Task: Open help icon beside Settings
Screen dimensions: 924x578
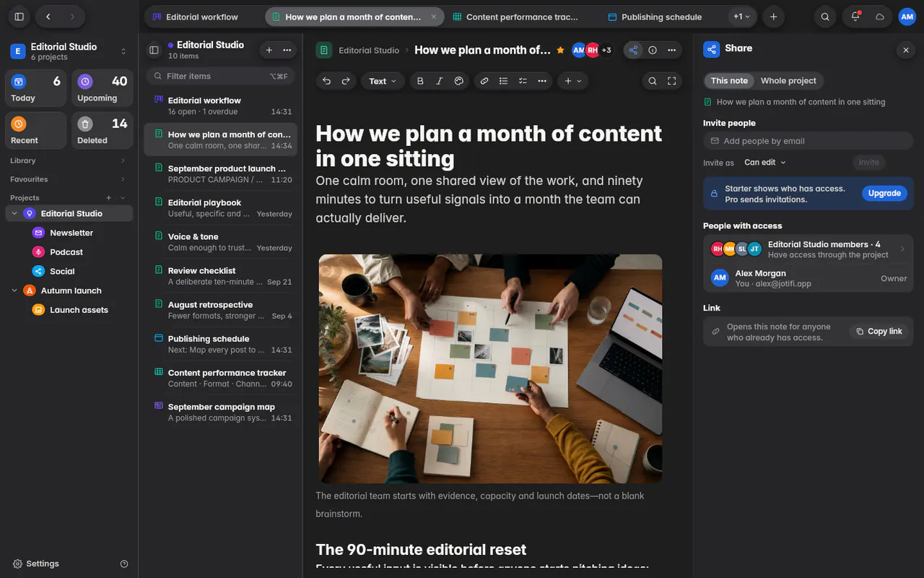Action: 124,564
